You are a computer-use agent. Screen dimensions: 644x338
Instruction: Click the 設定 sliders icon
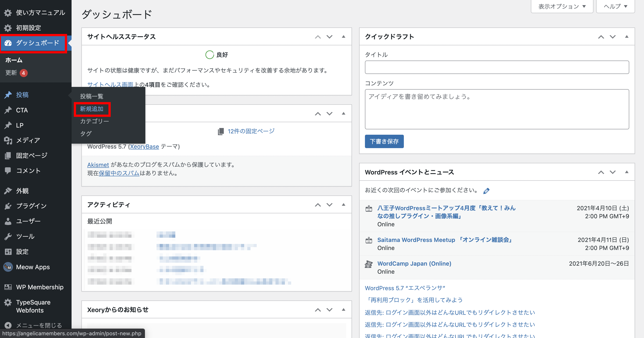coord(8,252)
